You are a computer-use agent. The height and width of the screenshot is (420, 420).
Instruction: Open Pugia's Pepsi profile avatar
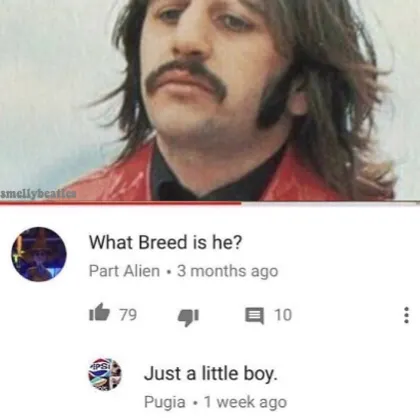105,374
